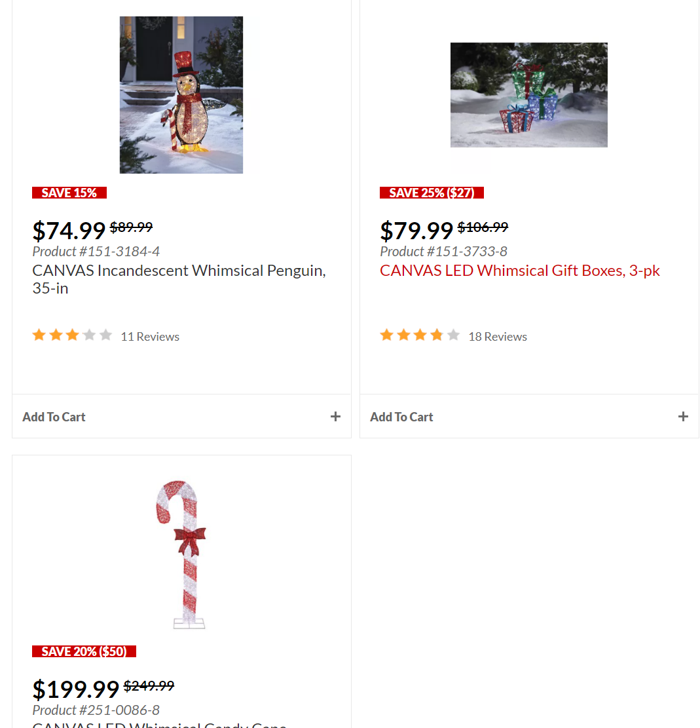Open the Whimsical Gift Boxes product image
The image size is (700, 728).
(x=529, y=95)
